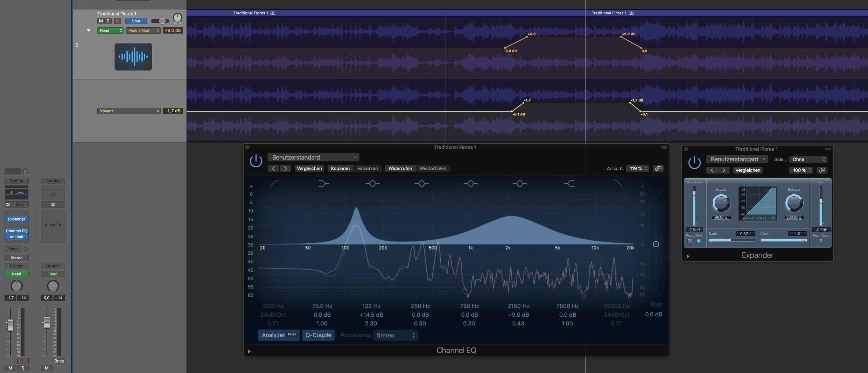Toggle the Channel EQ power button
Viewport: 868px width, 373px height.
[256, 161]
